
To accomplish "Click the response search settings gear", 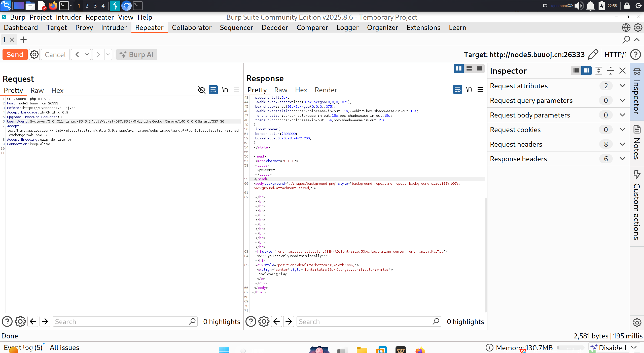I will (x=264, y=322).
